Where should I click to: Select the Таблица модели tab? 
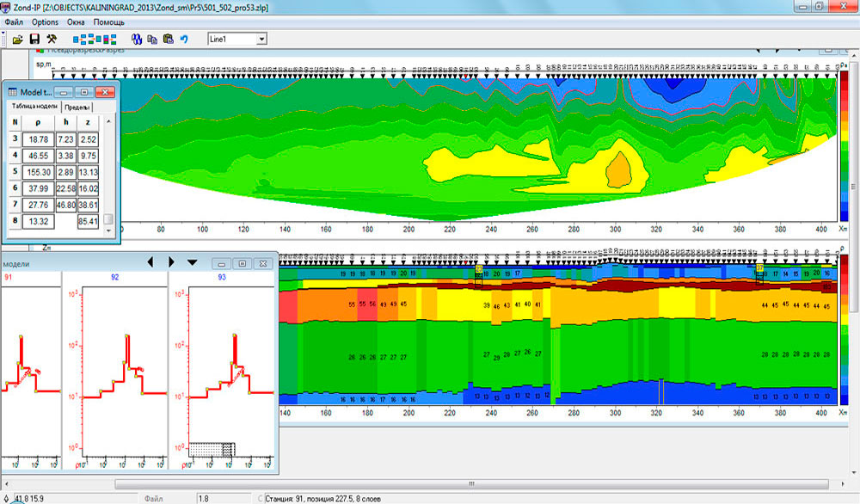click(x=35, y=106)
